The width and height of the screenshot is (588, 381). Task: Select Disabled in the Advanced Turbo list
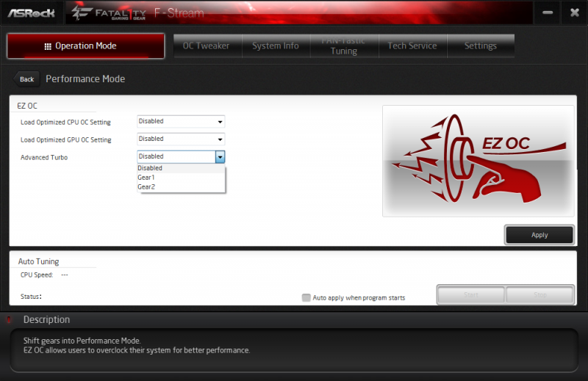click(x=181, y=168)
